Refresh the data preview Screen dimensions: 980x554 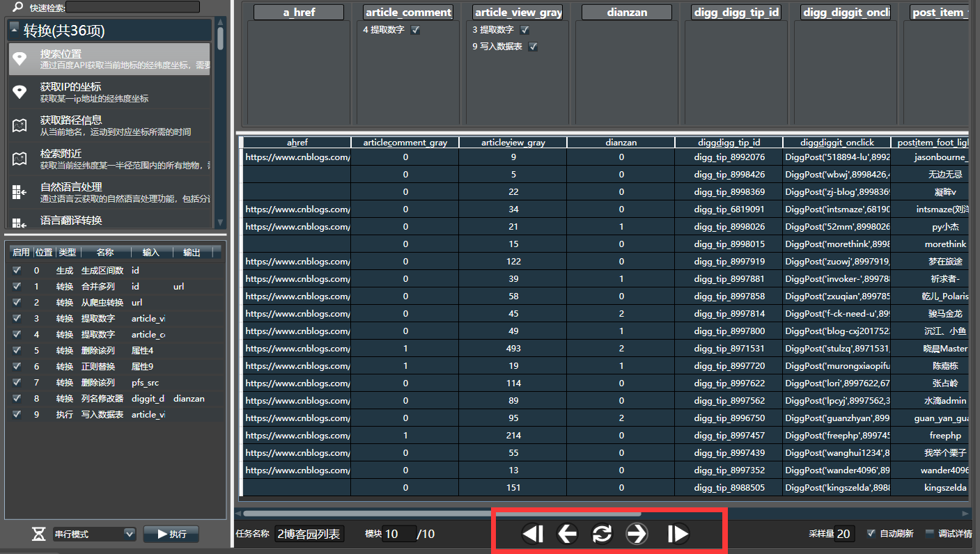[x=602, y=534]
